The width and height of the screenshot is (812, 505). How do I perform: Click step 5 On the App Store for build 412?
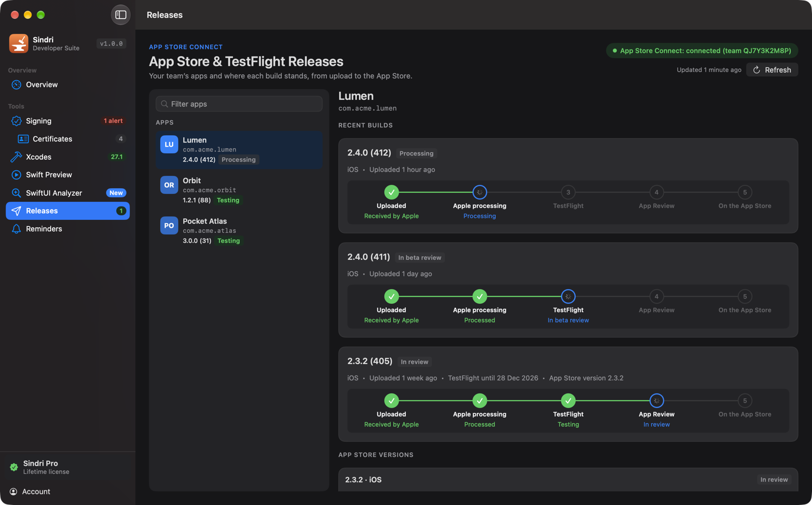coord(745,192)
